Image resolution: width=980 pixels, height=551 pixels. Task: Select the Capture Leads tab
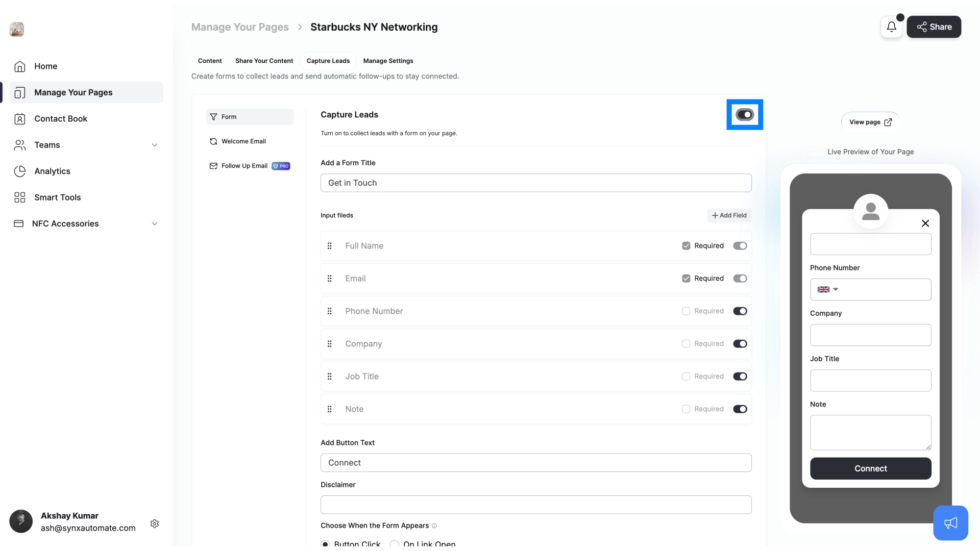point(328,61)
